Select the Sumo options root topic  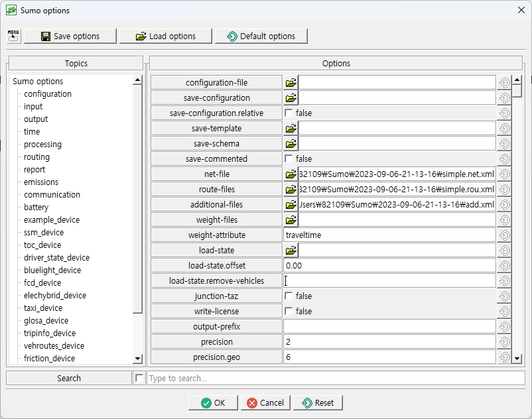tap(38, 82)
